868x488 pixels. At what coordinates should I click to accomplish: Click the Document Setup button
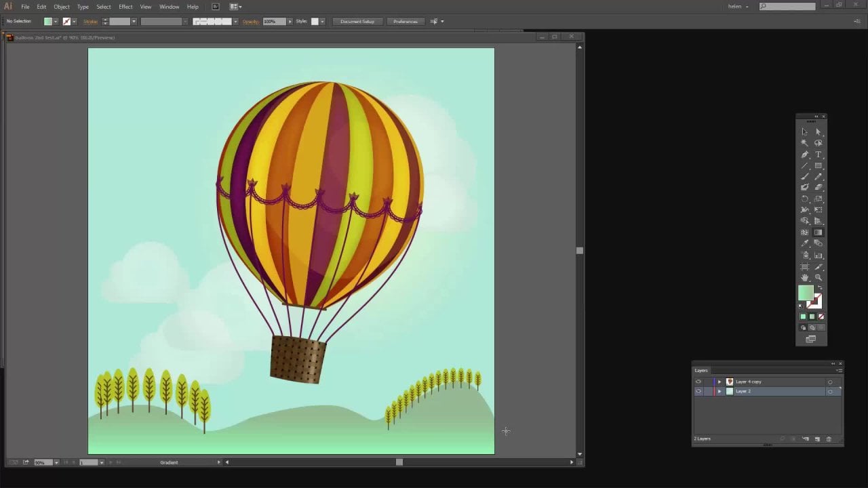click(x=357, y=22)
